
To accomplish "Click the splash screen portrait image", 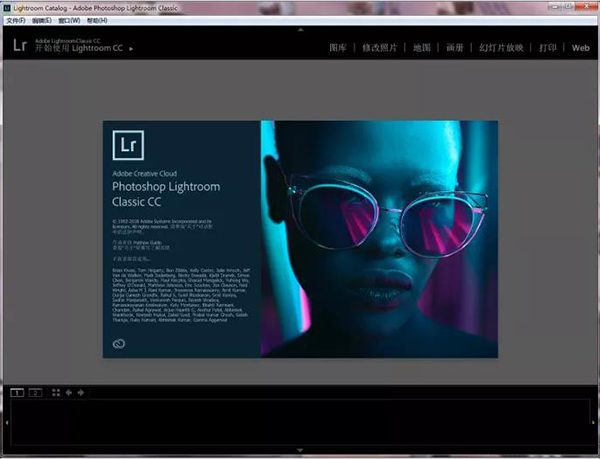I will coord(379,239).
